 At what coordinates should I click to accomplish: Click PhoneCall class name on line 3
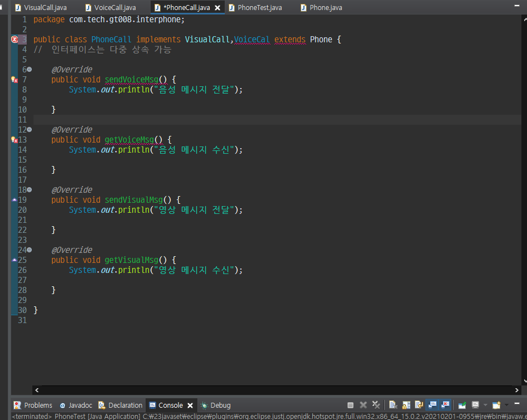(111, 40)
